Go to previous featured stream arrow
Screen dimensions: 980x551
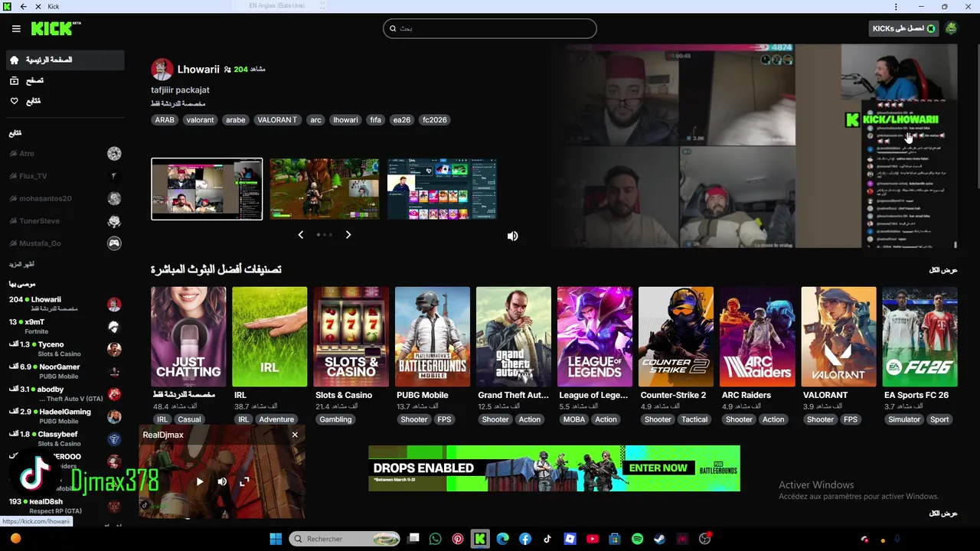pos(301,235)
